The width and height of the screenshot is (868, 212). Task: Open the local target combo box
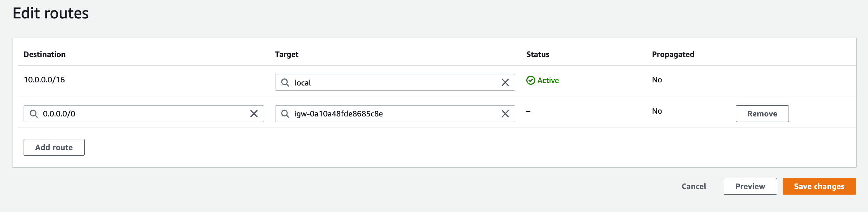pyautogui.click(x=395, y=82)
